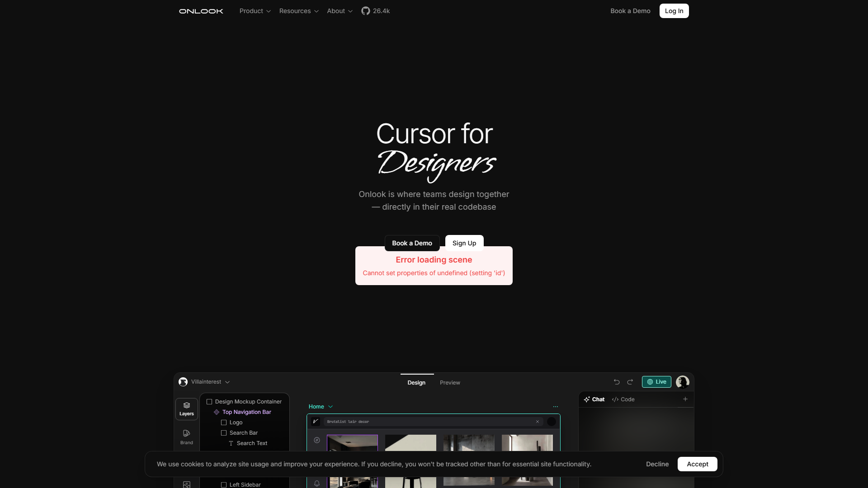
Task: Select the Chat tab
Action: click(x=594, y=399)
